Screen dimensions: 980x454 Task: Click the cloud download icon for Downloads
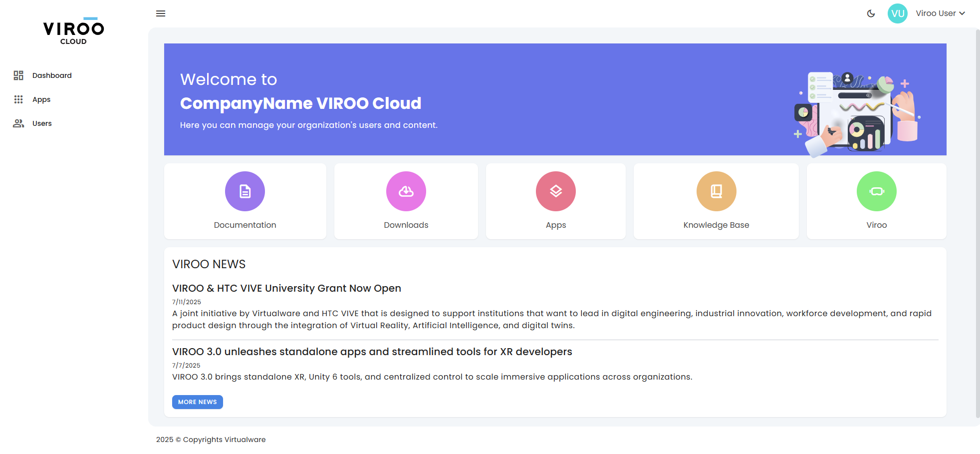[x=406, y=191]
